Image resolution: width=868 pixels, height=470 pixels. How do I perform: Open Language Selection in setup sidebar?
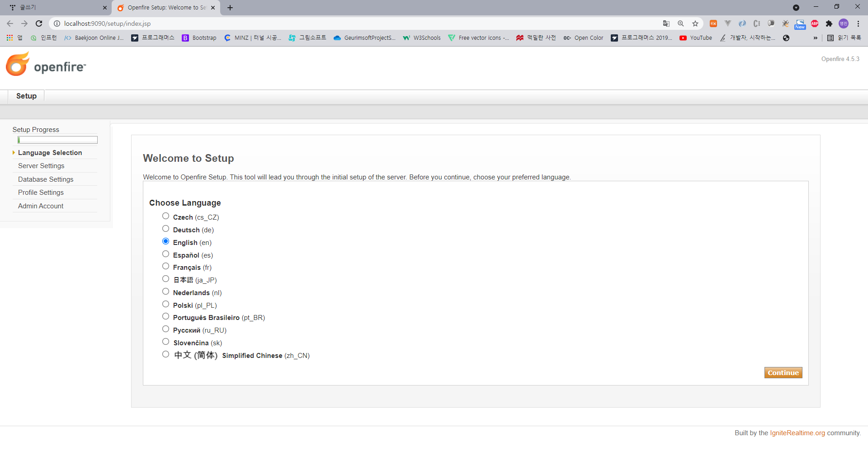50,153
